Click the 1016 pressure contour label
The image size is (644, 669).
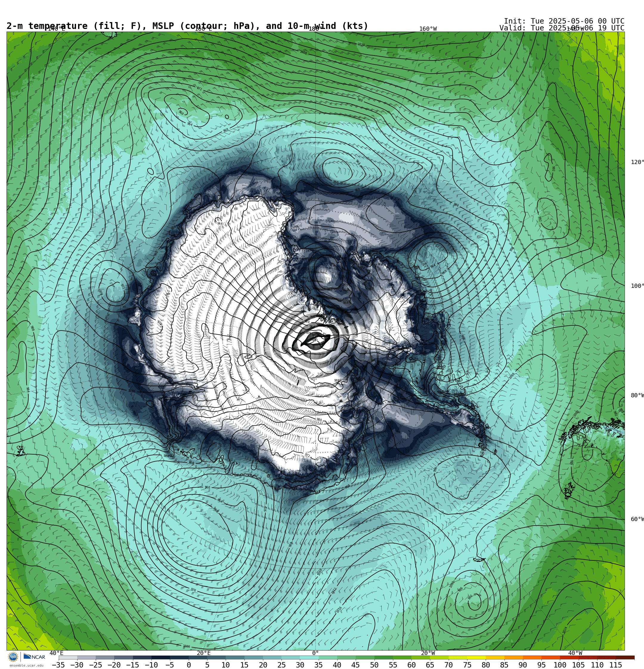339,610
